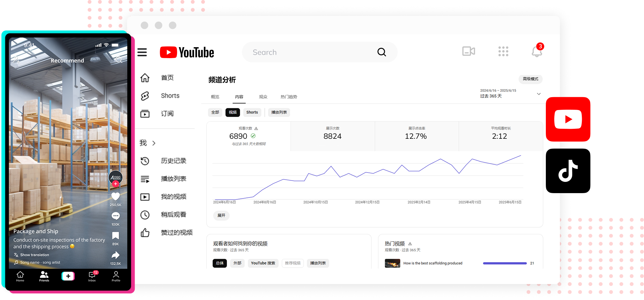Click the black TikTok app tile
The height and width of the screenshot is (300, 644).
(x=568, y=171)
